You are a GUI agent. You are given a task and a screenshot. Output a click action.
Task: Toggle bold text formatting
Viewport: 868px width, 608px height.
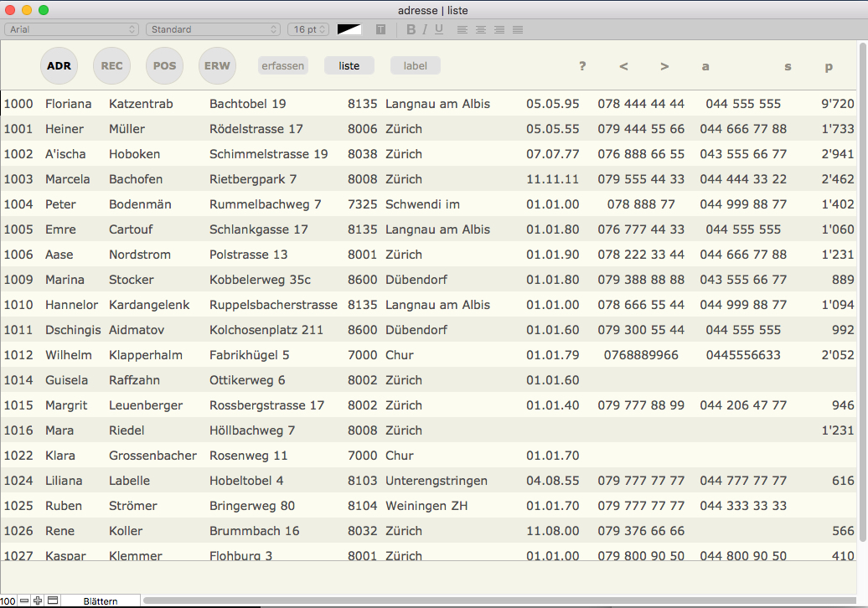[411, 29]
